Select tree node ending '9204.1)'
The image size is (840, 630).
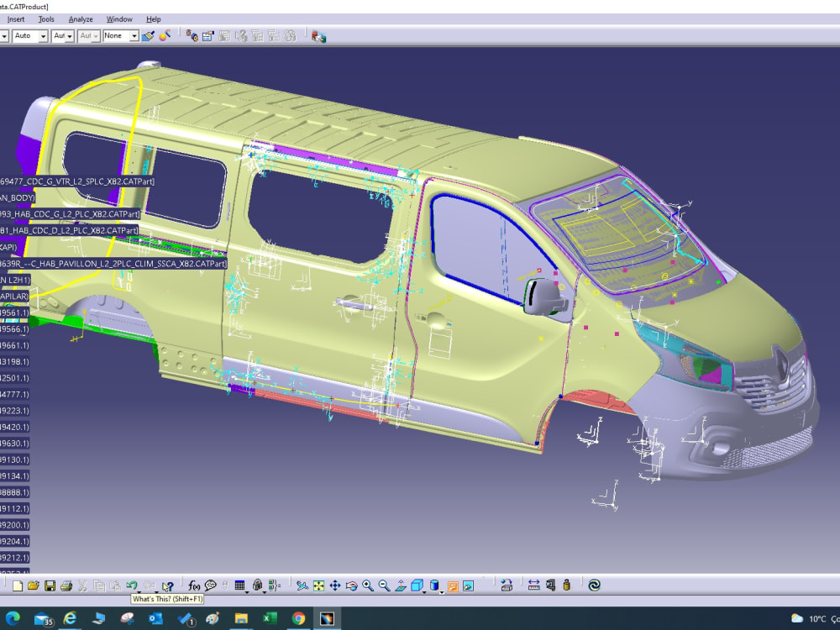pyautogui.click(x=14, y=542)
